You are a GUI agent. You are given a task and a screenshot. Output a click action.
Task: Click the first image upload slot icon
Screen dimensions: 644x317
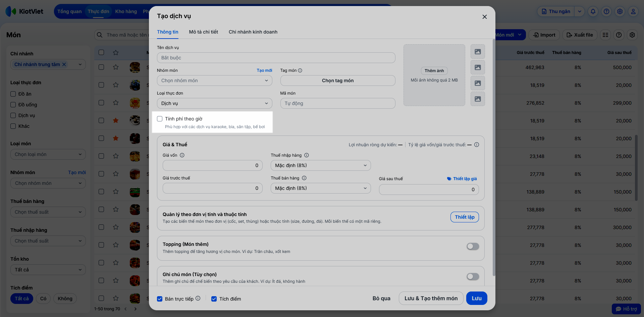coord(478,52)
